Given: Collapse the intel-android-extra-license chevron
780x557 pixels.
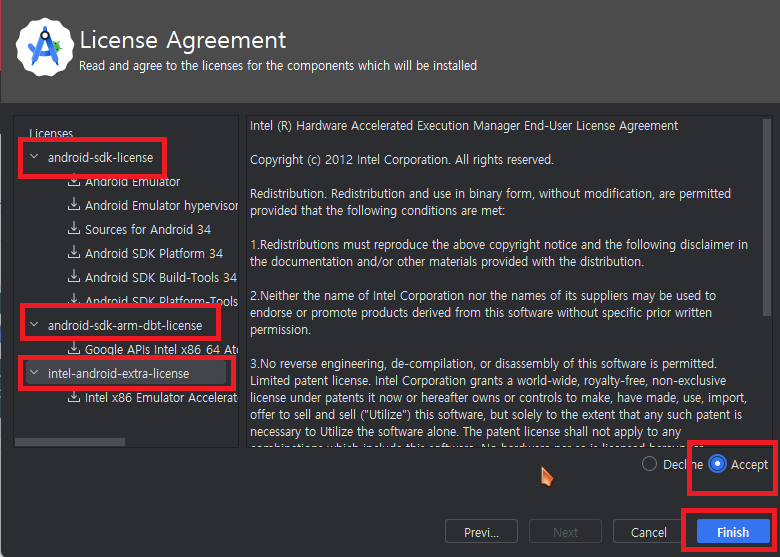Looking at the screenshot, I should pyautogui.click(x=34, y=372).
